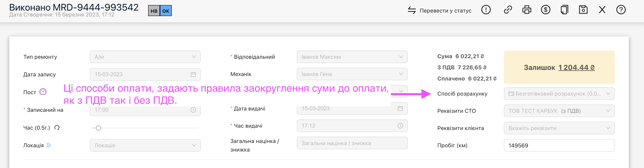644x168 pixels.
Task: Toggle the НВ status badge
Action: coord(154,11)
